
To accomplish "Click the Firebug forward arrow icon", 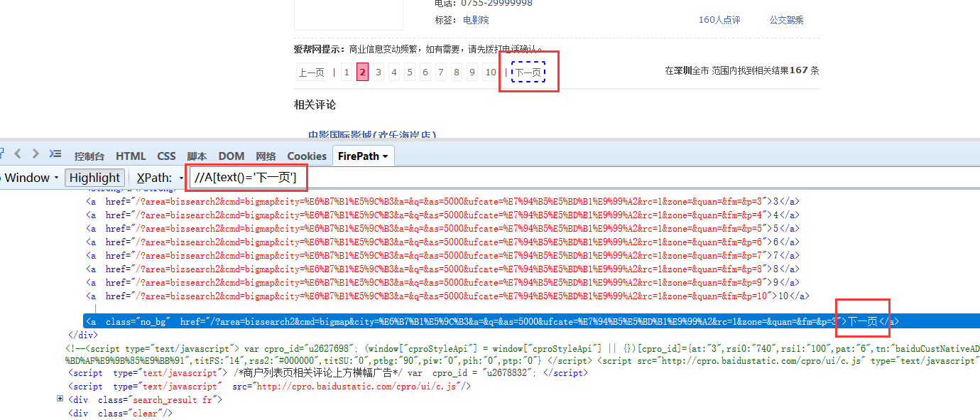I will pyautogui.click(x=36, y=154).
